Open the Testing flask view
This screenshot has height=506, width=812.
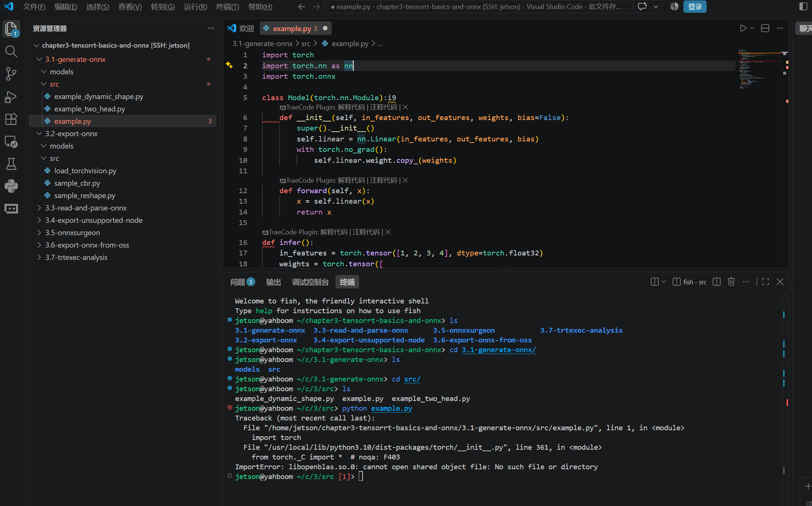tap(11, 164)
